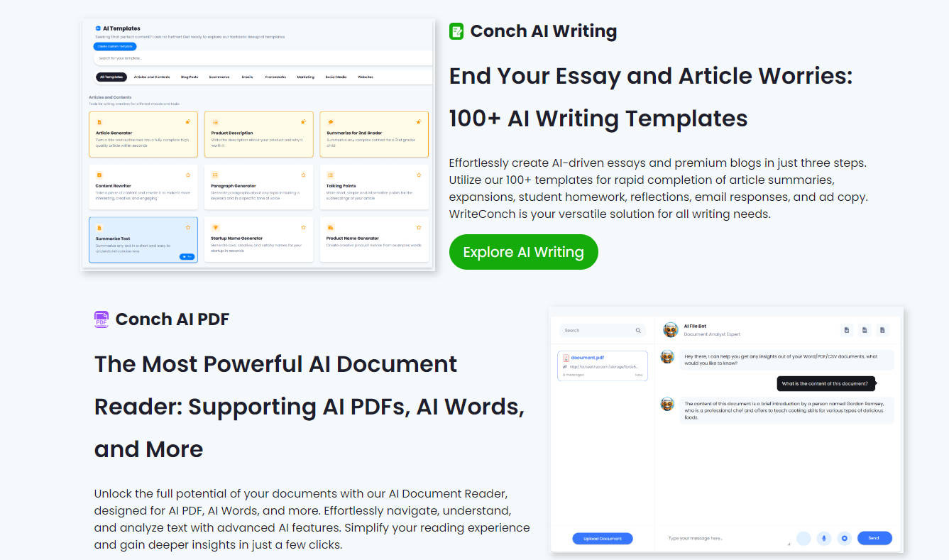Switch to the Blog Posts tab
949x560 pixels.
tap(190, 77)
